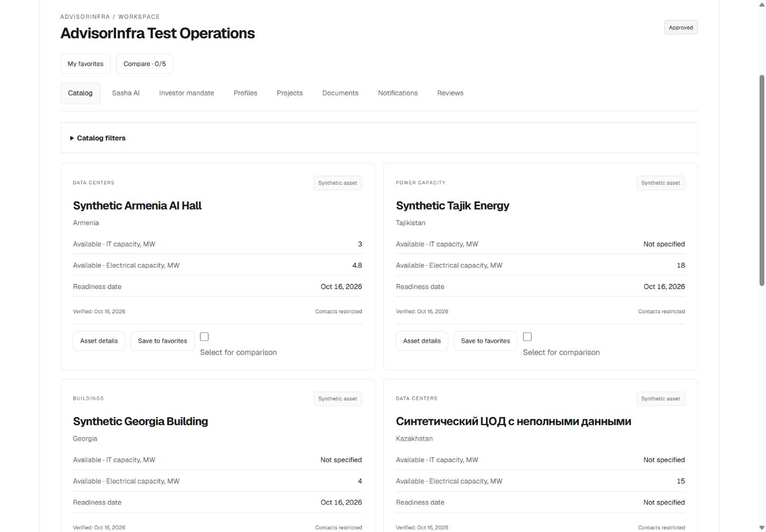Click the Approved status badge
This screenshot has height=532, width=766.
[681, 27]
